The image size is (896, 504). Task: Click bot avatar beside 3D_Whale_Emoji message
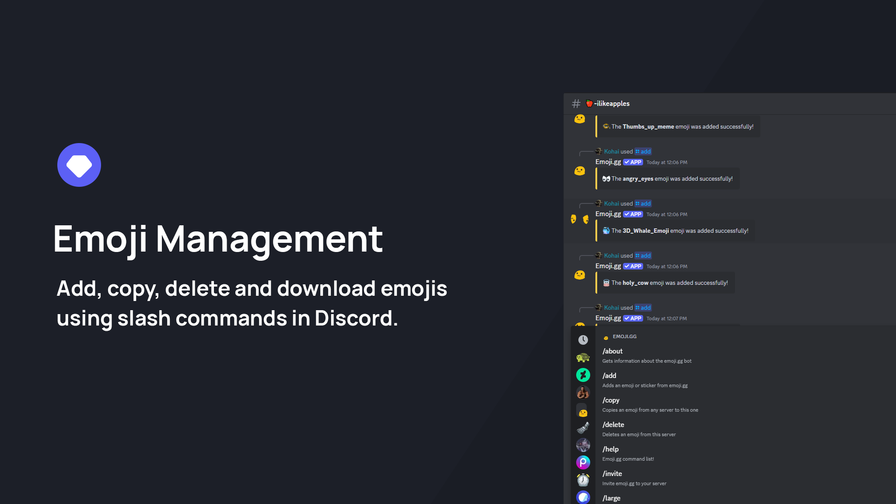pos(579,219)
